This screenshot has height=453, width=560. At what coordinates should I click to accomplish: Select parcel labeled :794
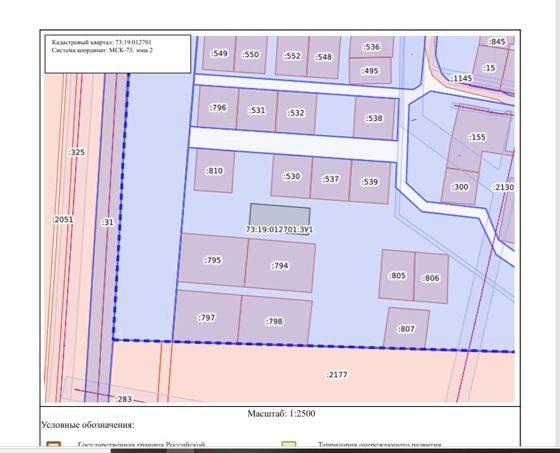click(x=280, y=265)
